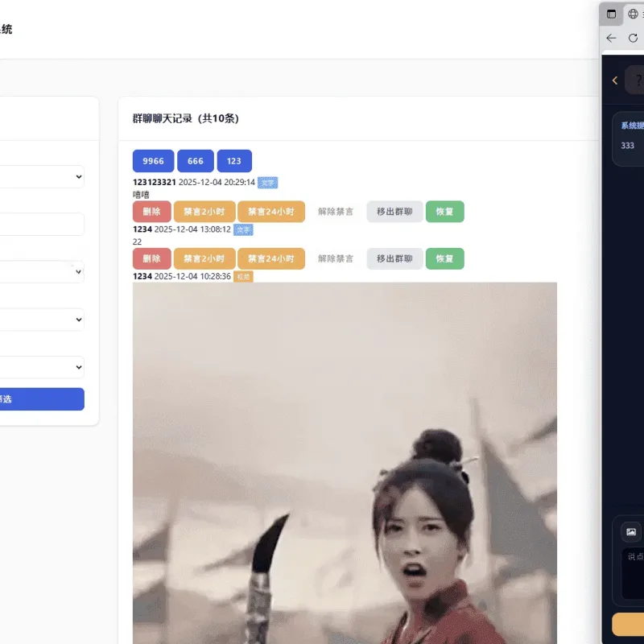This screenshot has height=644, width=644.
Task: Click 禁言2小时 for user 123123321
Action: [204, 212]
